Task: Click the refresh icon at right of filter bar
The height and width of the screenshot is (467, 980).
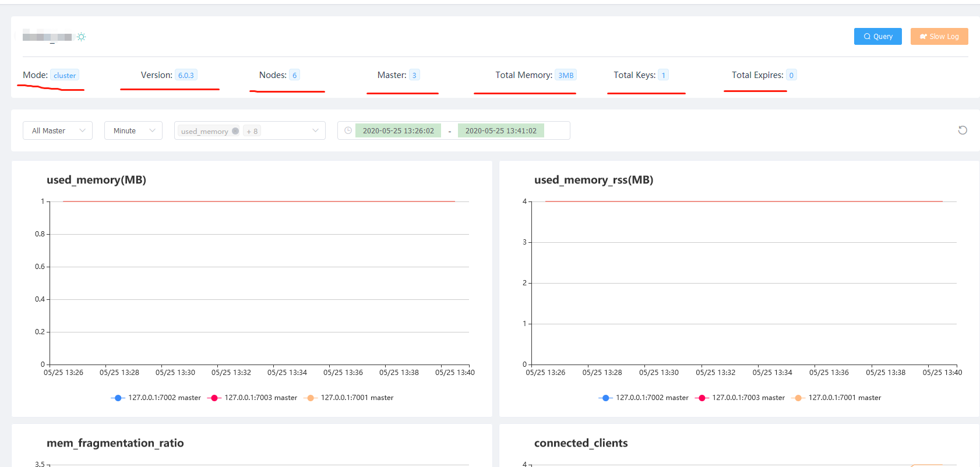Action: click(x=963, y=130)
